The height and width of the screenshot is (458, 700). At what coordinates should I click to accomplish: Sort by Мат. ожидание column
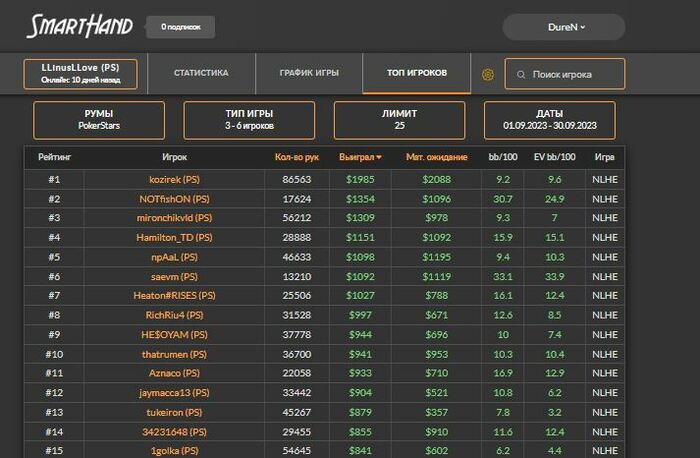pos(437,157)
